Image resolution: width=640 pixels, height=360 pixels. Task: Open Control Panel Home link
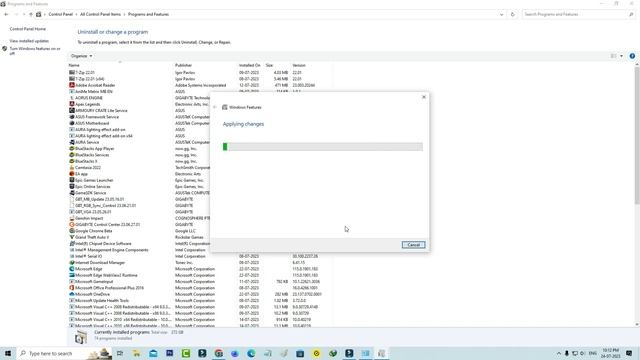(28, 29)
